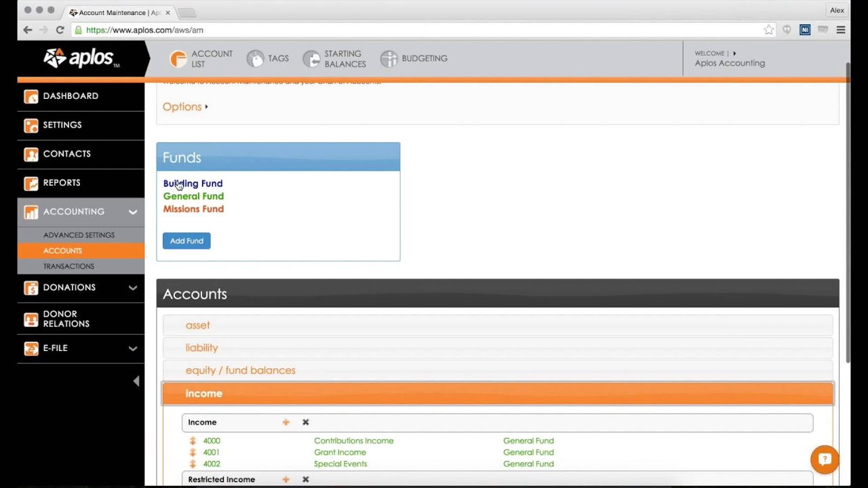Click the browser reload icon
The height and width of the screenshot is (488, 868).
point(60,30)
